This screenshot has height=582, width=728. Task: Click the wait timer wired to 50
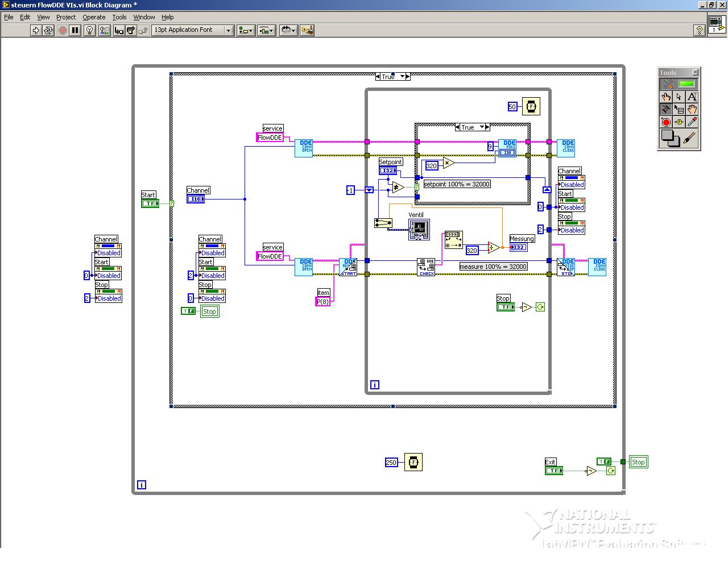(x=531, y=106)
